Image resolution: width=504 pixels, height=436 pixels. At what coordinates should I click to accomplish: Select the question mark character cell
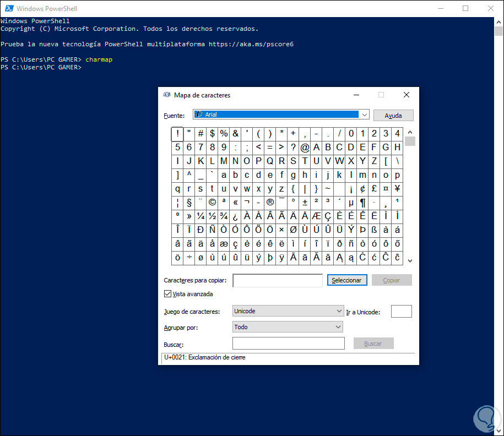293,148
